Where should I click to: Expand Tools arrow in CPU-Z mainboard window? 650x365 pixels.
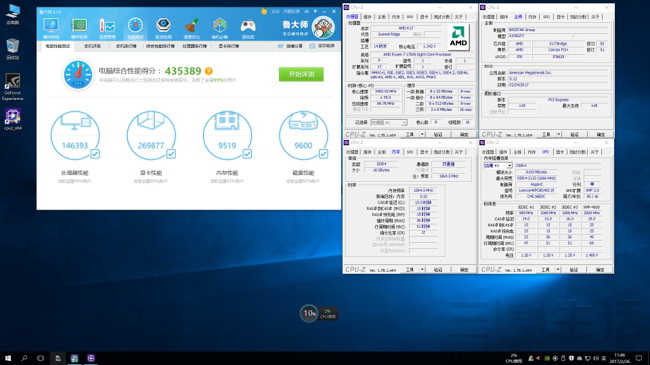click(x=559, y=134)
